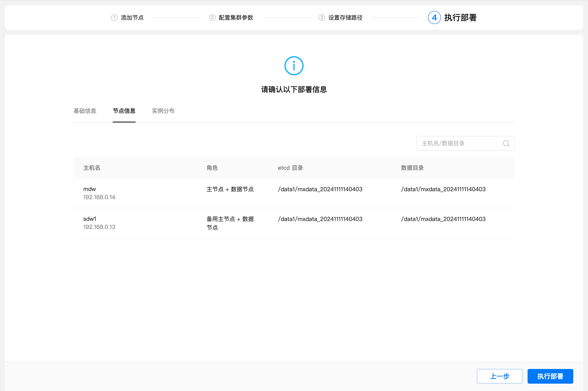The height and width of the screenshot is (391, 588).
Task: Click the 角色 column header
Action: coord(212,168)
